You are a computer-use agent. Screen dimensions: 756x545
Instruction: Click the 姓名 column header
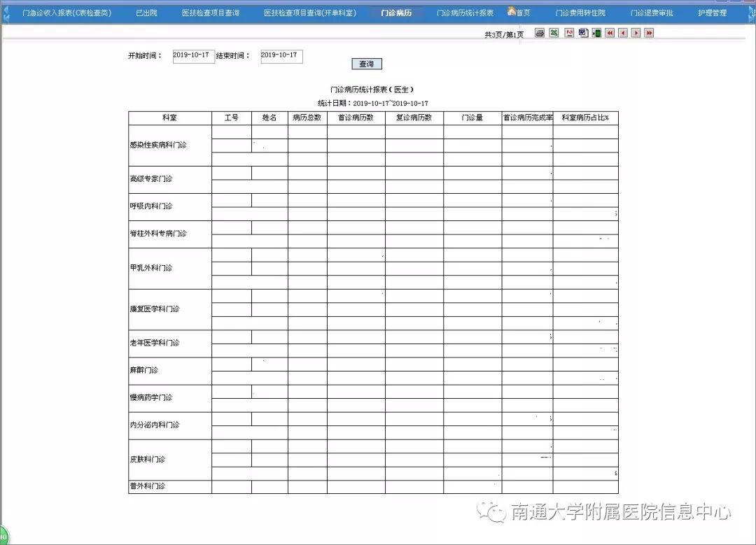269,118
